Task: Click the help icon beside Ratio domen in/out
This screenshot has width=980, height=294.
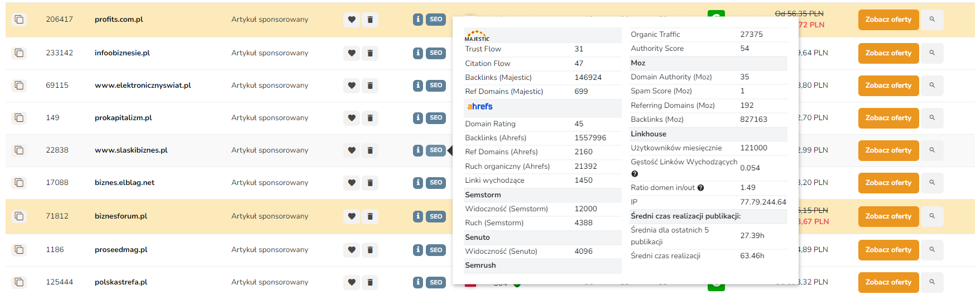Action: (x=701, y=188)
